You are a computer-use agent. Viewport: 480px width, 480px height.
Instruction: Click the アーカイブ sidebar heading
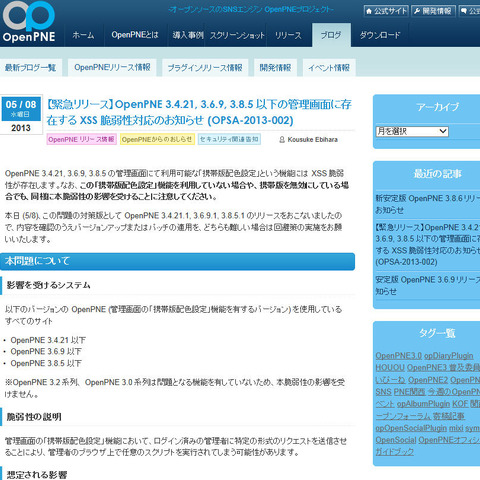pos(438,107)
